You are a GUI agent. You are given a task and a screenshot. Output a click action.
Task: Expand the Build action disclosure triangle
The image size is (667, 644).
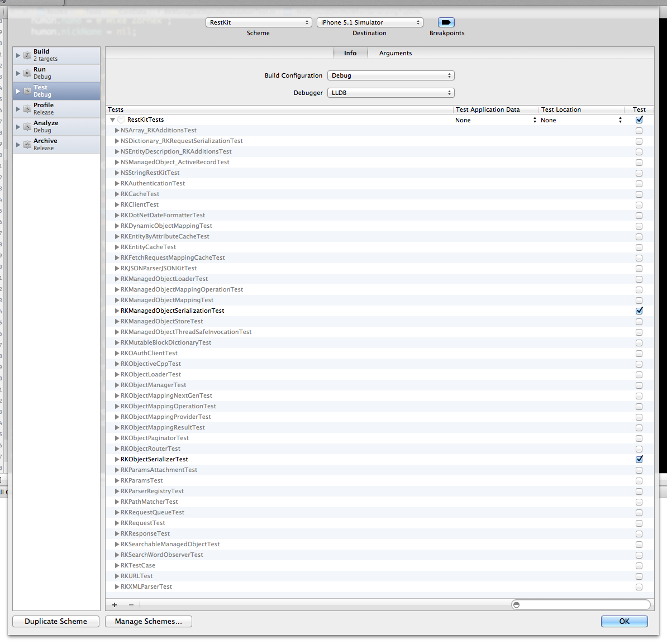point(18,55)
